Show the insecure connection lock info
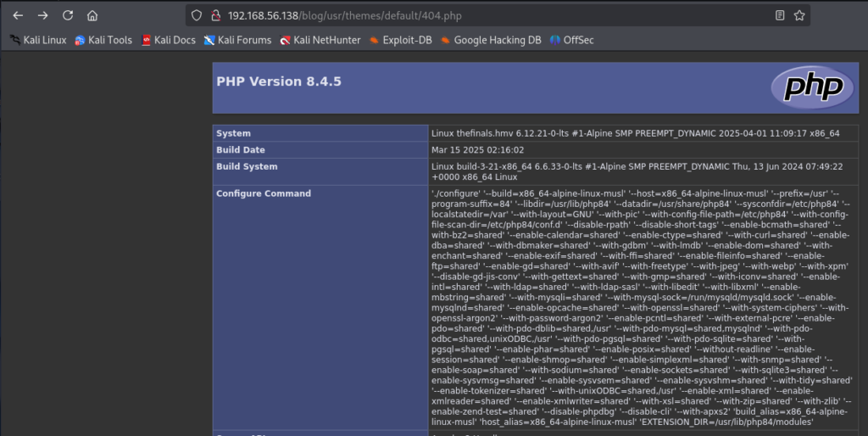The width and height of the screenshot is (868, 436). coord(215,15)
